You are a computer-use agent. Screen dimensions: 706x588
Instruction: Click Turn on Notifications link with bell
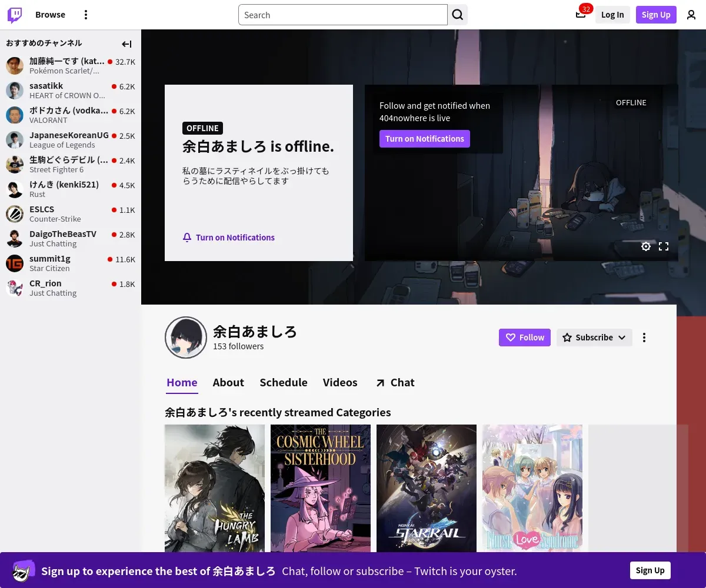tap(229, 238)
